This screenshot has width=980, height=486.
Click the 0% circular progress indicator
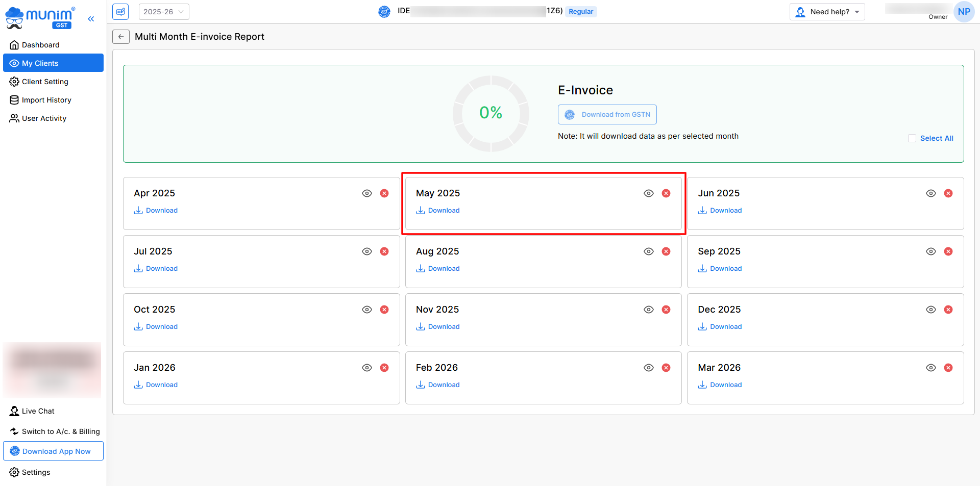(491, 113)
